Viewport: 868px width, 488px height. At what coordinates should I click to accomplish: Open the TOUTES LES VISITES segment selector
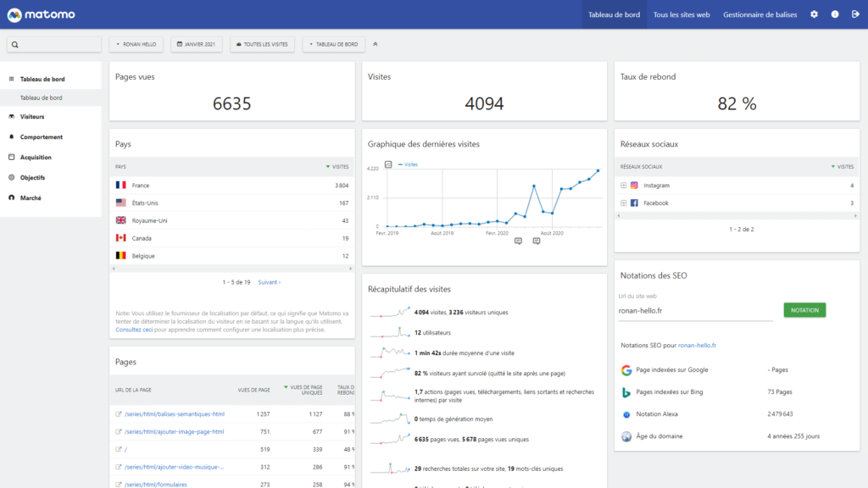[262, 43]
